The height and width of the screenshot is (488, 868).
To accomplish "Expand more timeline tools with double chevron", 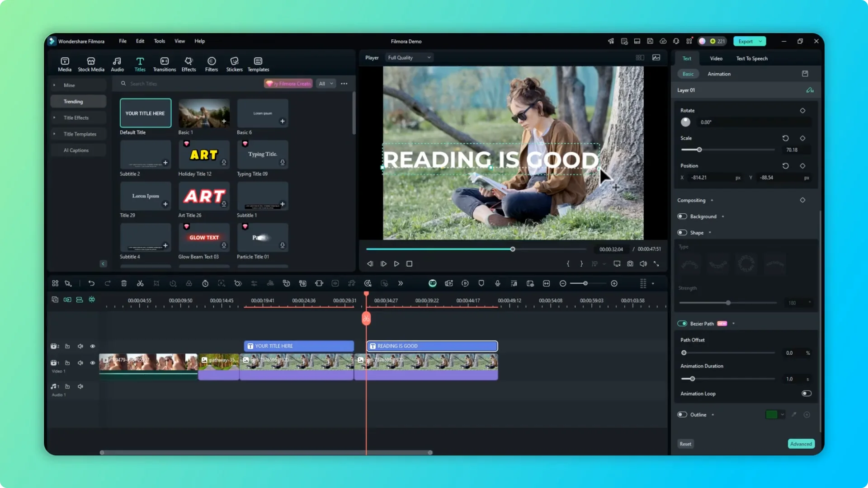I will [401, 283].
